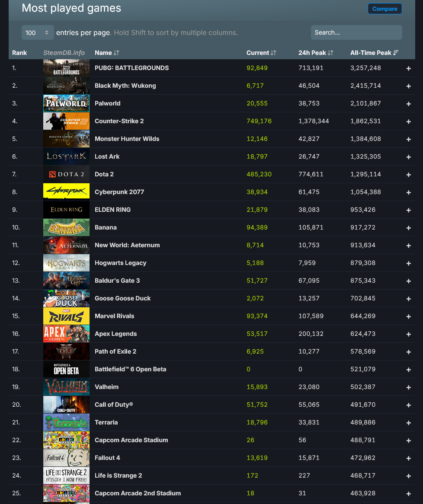Select Apex Legends 24h peak 200,132
Viewport: 423px width, 504px height.
(311, 334)
